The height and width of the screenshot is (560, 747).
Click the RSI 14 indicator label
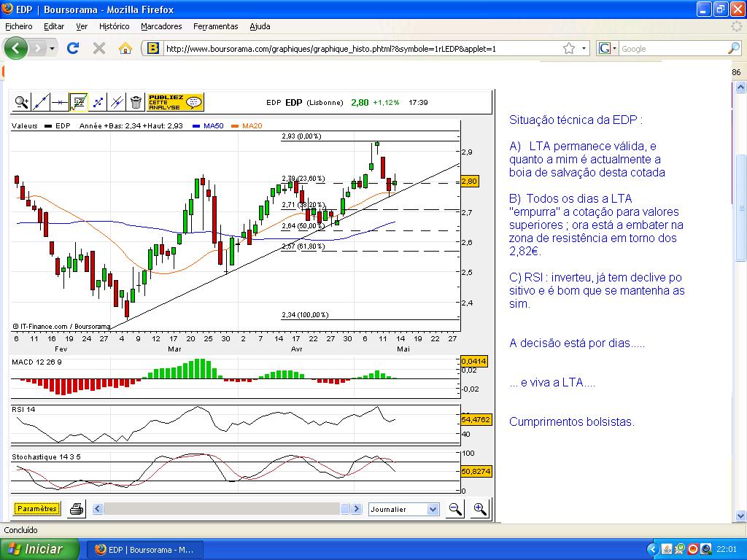coord(23,409)
